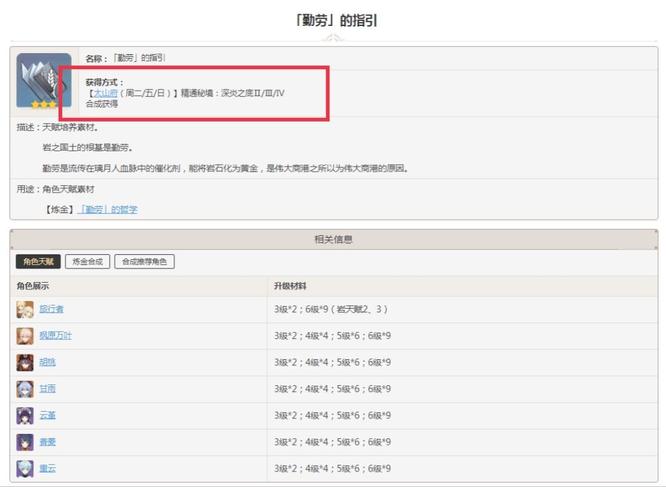Open the 太山府 domain link

click(105, 93)
